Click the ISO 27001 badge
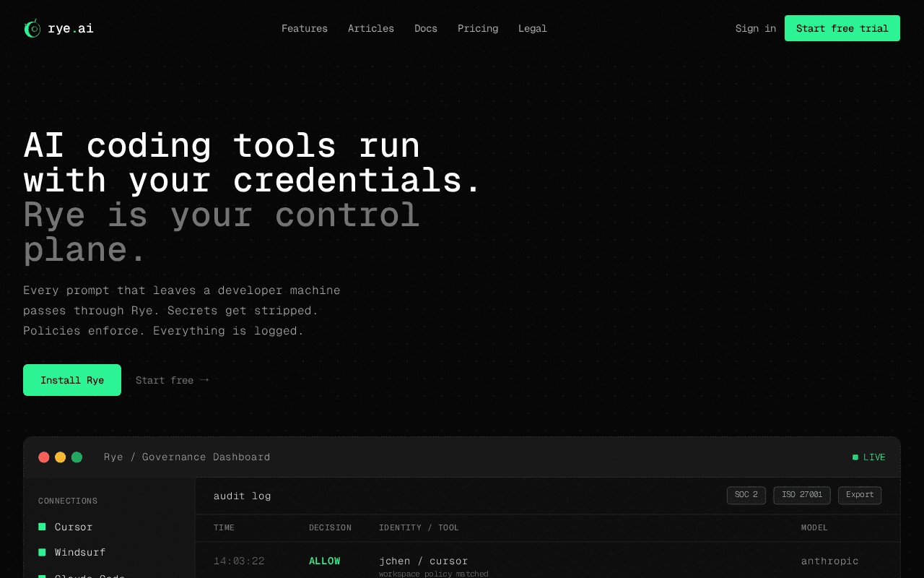The image size is (924, 578). 802,495
